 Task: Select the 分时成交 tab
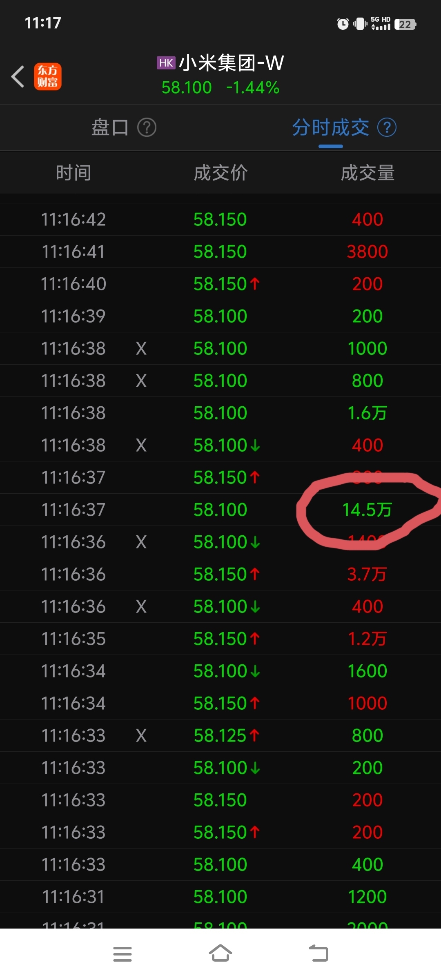(331, 127)
